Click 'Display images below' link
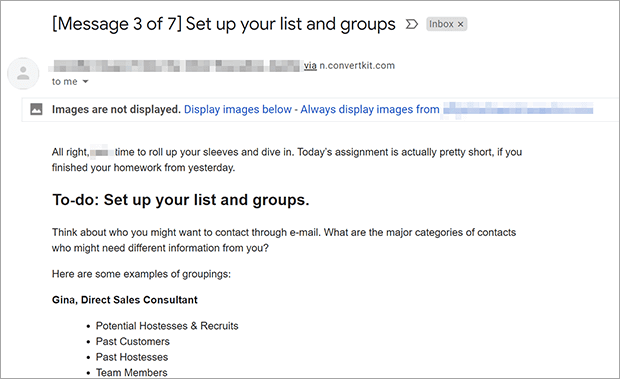This screenshot has height=379, width=620. (238, 109)
